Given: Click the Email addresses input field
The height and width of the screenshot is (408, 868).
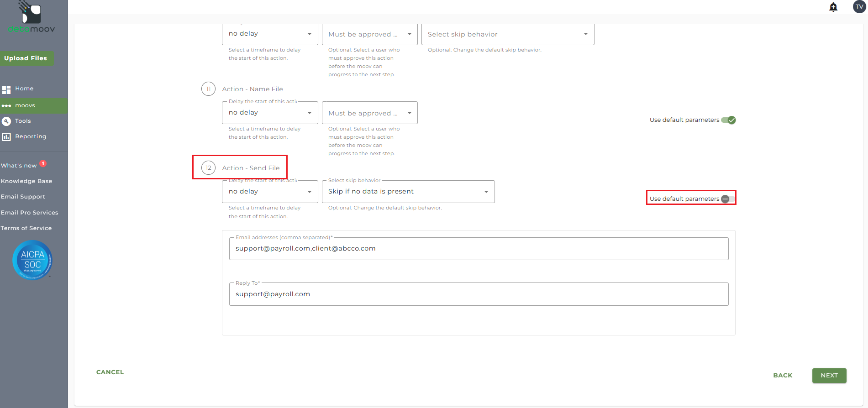Looking at the screenshot, I should (479, 249).
